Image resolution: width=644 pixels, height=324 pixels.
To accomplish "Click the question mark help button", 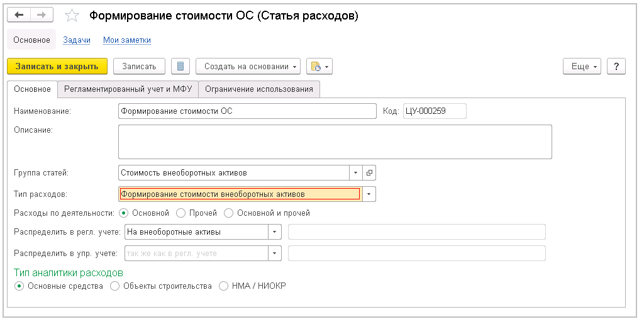I will [616, 66].
